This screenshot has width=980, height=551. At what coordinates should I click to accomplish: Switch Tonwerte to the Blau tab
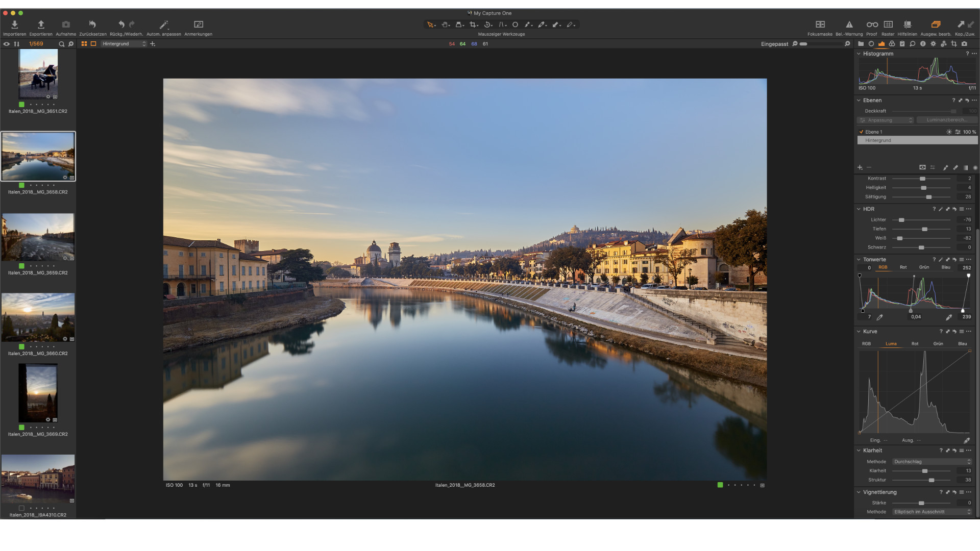[946, 267]
